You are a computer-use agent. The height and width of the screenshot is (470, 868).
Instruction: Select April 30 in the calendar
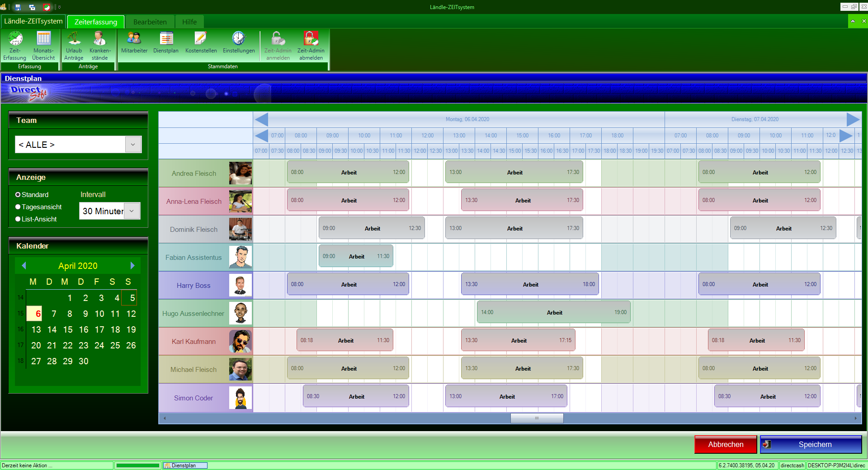83,361
